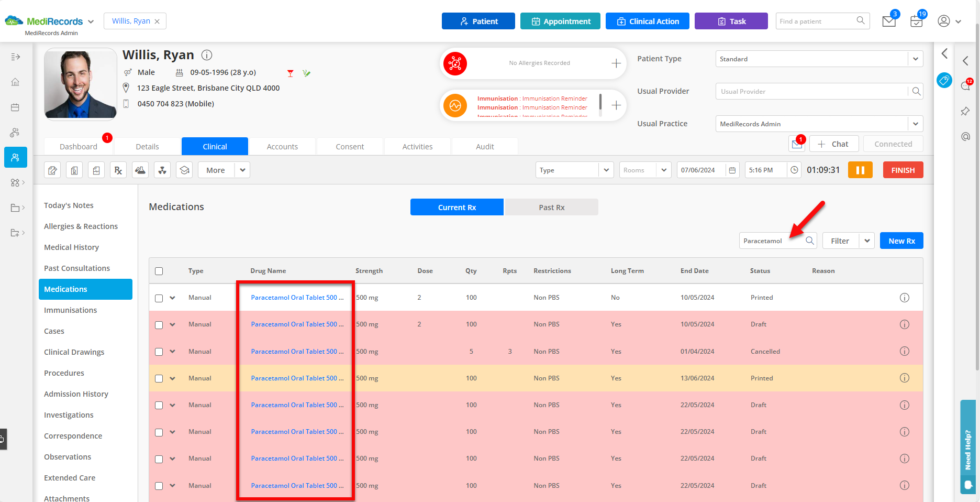980x502 pixels.
Task: Open the user account menu chevron
Action: click(958, 21)
